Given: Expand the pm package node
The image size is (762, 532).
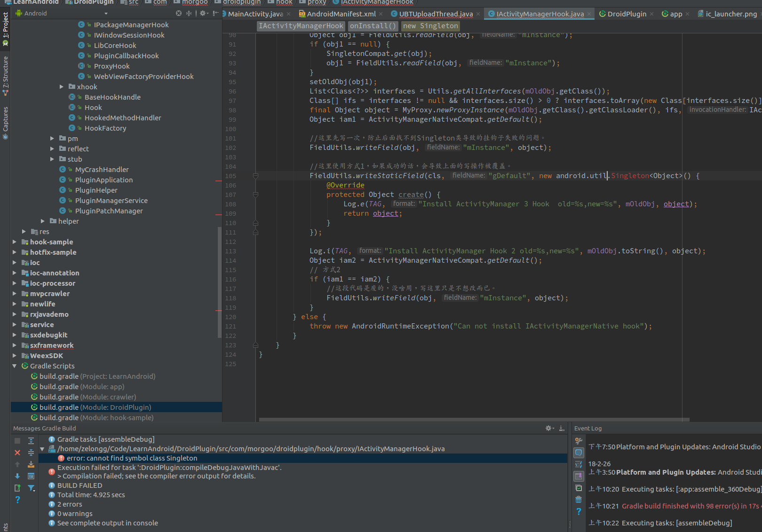Looking at the screenshot, I should click(52, 138).
